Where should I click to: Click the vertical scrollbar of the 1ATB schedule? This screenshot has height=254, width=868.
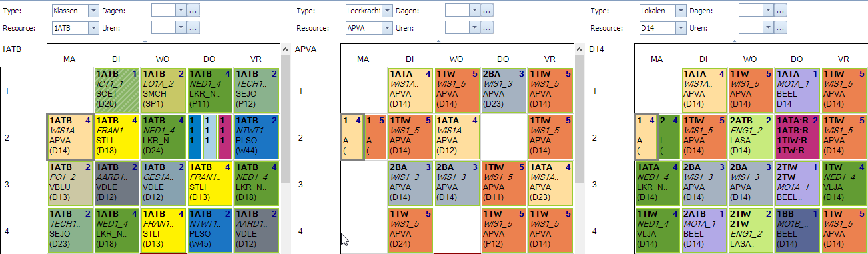(x=286, y=147)
